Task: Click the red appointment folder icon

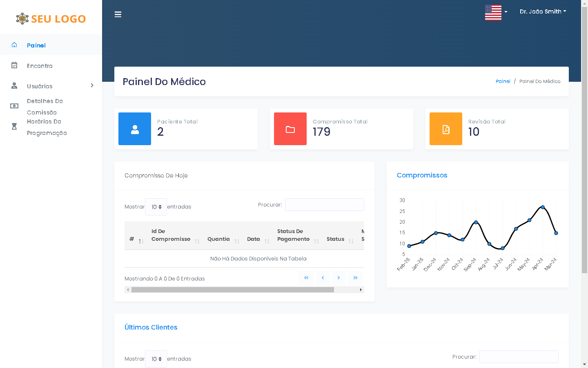Action: (290, 129)
